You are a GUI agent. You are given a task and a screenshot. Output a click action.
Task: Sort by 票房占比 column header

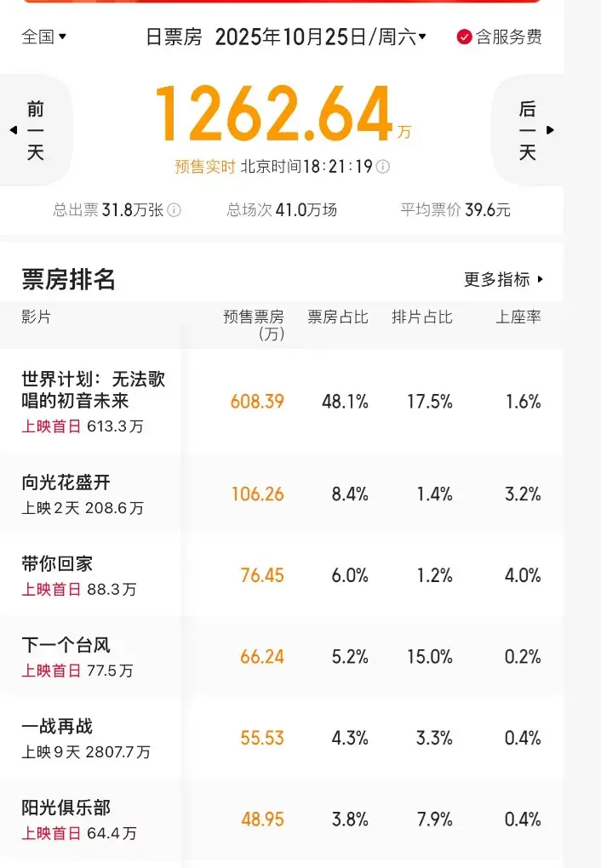pyautogui.click(x=338, y=317)
